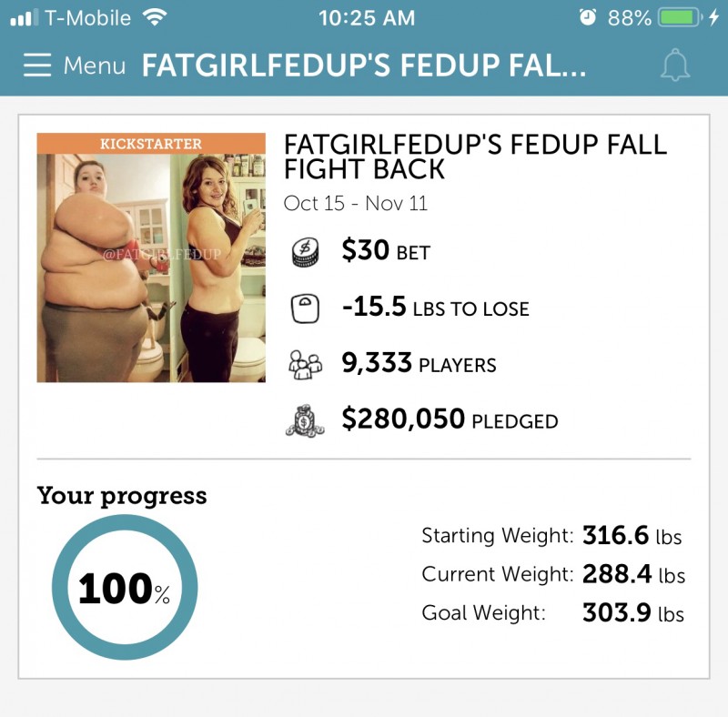
Task: Tap the 100% progress ring
Action: [125, 588]
